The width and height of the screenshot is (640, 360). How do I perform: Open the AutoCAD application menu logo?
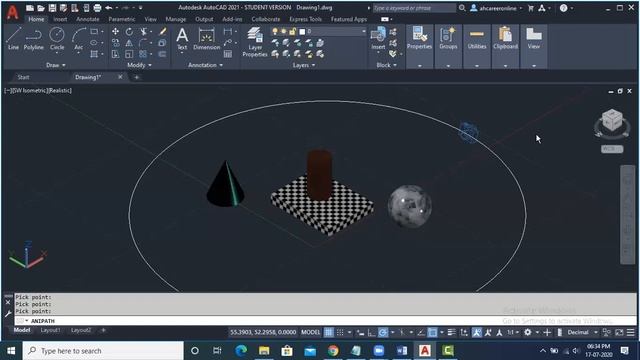coord(13,12)
